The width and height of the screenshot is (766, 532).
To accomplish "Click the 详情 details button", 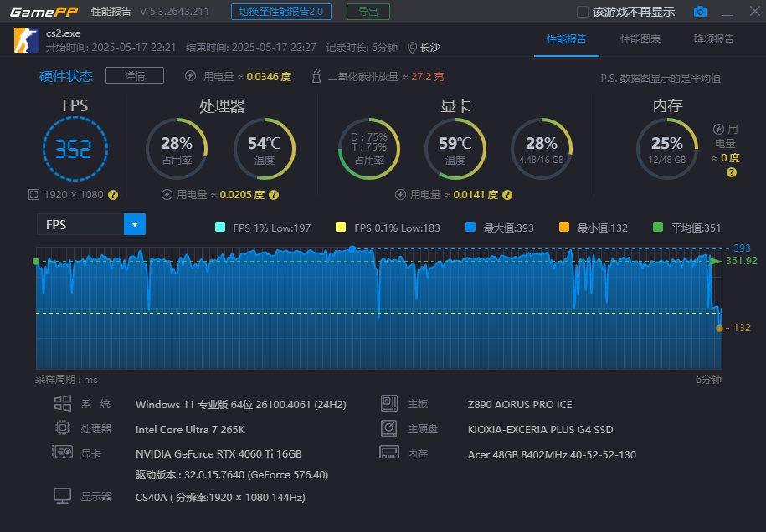I will pos(135,75).
